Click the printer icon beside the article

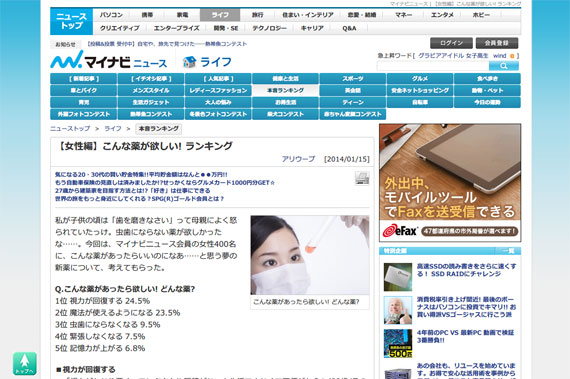coord(362,178)
